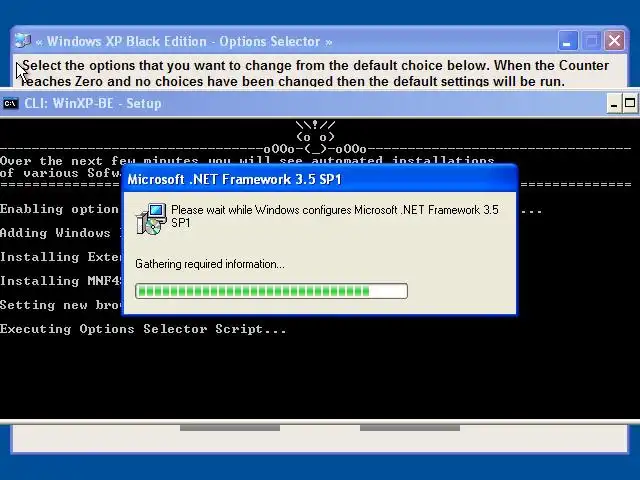The height and width of the screenshot is (480, 640).
Task: Click the left gray bar in the Options Selector
Action: [x=230, y=428]
